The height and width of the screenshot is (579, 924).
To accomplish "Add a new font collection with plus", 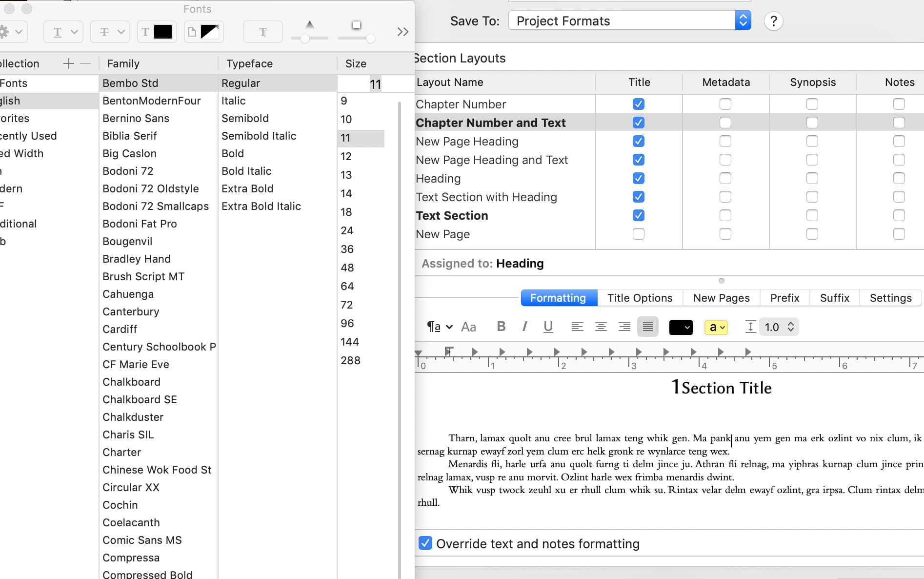I will click(x=69, y=63).
